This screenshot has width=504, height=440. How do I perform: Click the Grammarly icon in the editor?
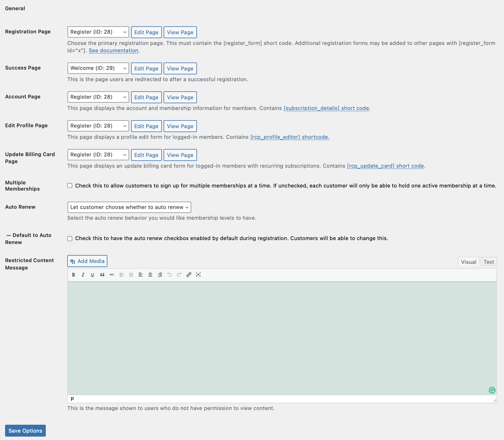[x=492, y=390]
